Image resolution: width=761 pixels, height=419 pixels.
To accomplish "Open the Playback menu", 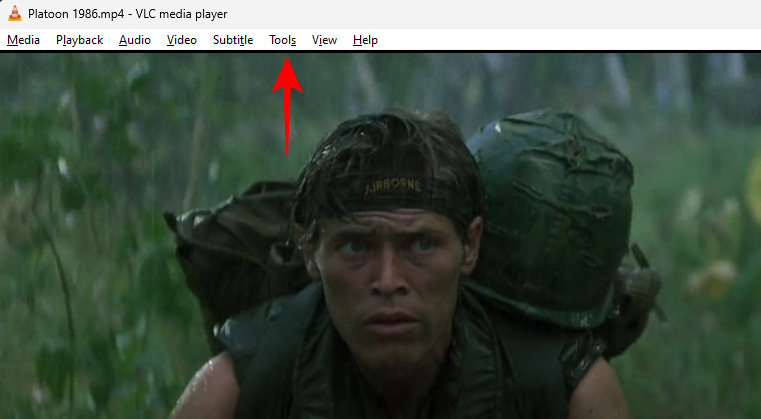I will (80, 40).
